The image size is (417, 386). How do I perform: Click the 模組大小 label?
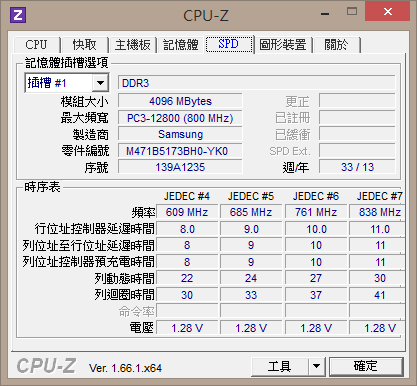pyautogui.click(x=85, y=102)
